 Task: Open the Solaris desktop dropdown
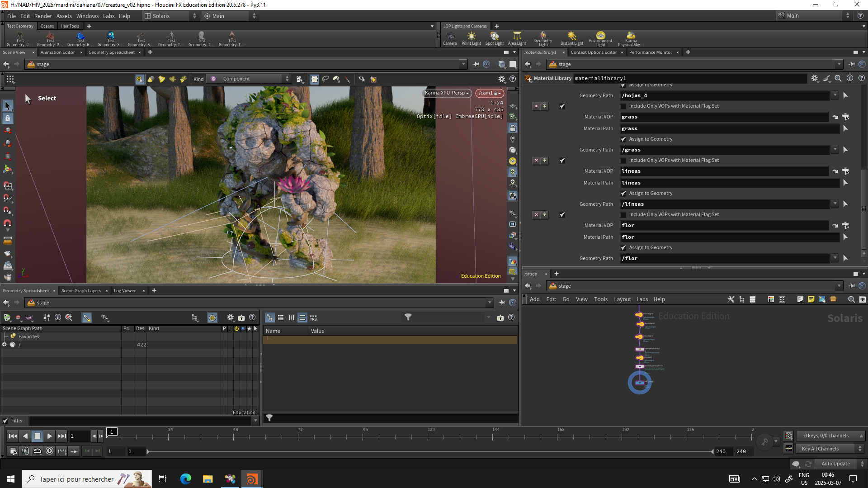[x=170, y=16]
